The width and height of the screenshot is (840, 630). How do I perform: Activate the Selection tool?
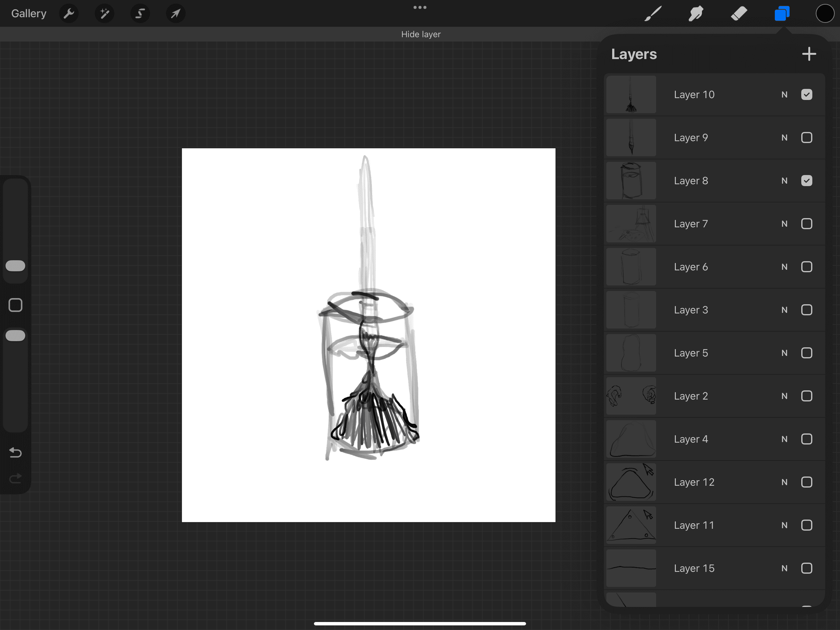140,14
